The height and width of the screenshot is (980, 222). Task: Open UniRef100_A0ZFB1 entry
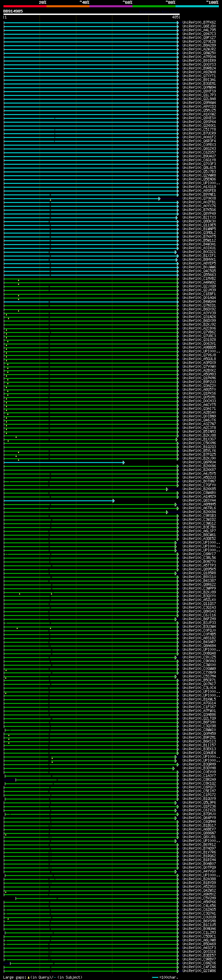point(199,202)
